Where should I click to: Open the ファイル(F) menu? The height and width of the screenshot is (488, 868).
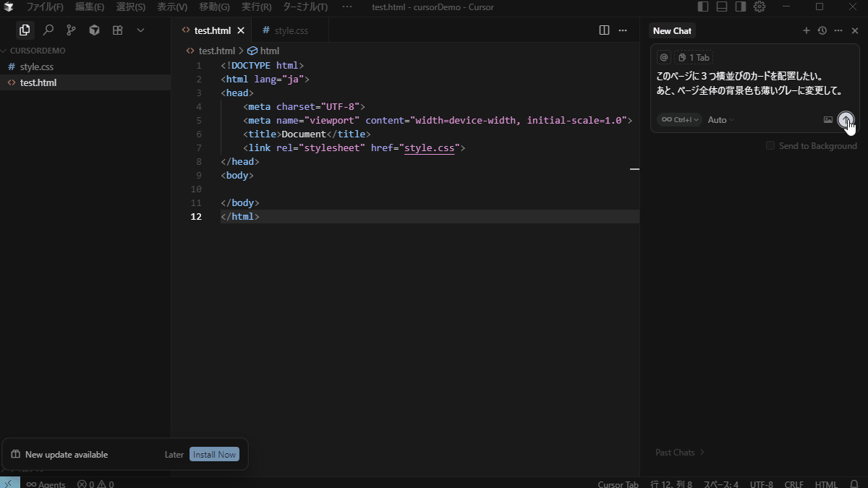click(x=45, y=7)
